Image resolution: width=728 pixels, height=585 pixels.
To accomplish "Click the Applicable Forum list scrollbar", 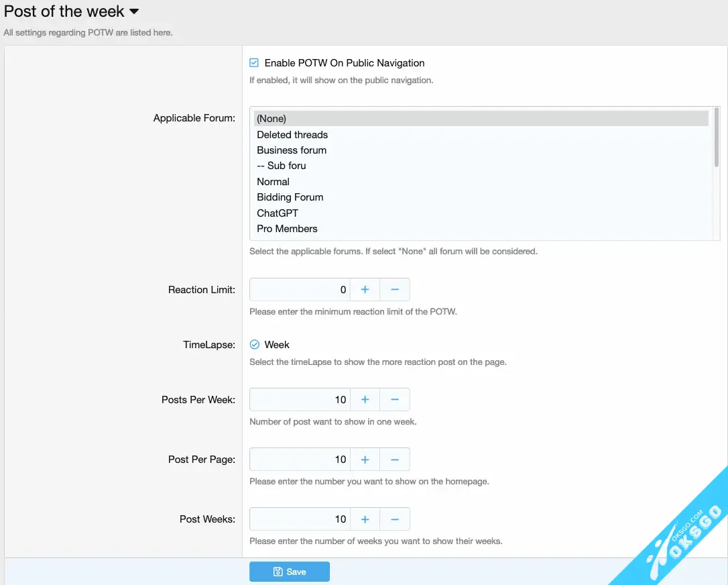I will click(717, 138).
